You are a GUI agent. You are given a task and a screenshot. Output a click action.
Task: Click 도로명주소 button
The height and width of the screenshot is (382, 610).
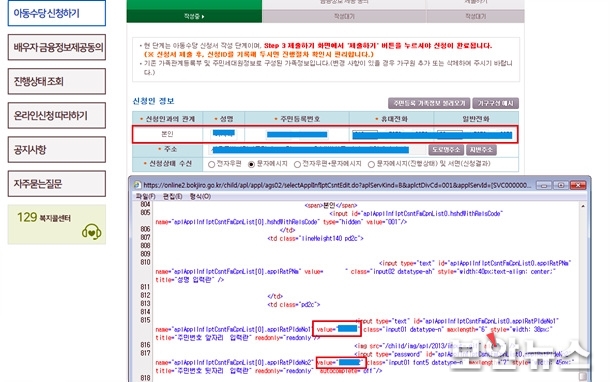click(446, 150)
